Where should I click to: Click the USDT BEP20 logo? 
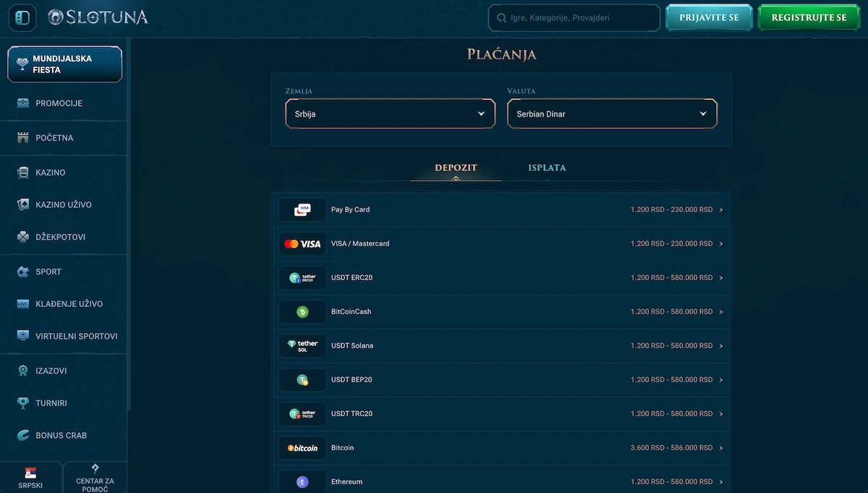click(x=302, y=380)
